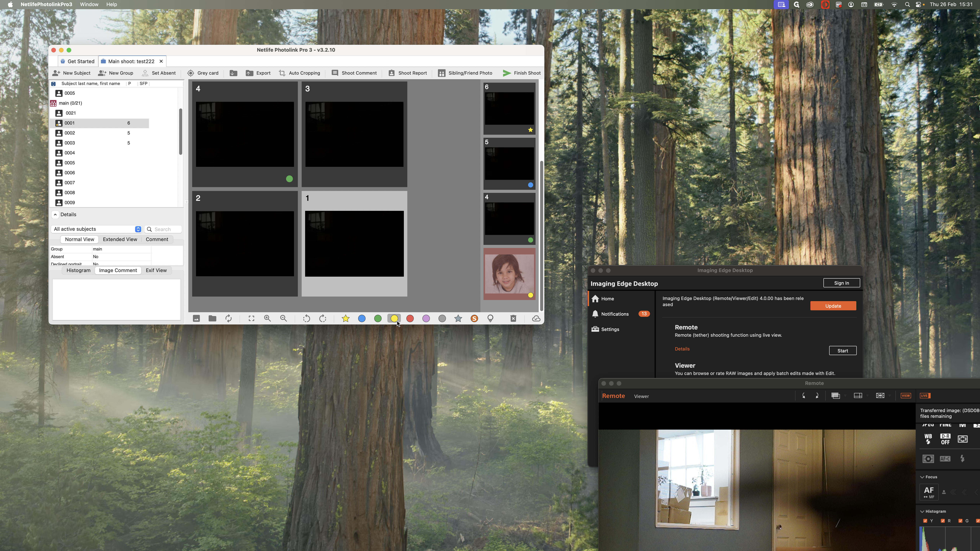The height and width of the screenshot is (551, 980).
Task: Collapse the Focus section in Remote
Action: [x=922, y=477]
